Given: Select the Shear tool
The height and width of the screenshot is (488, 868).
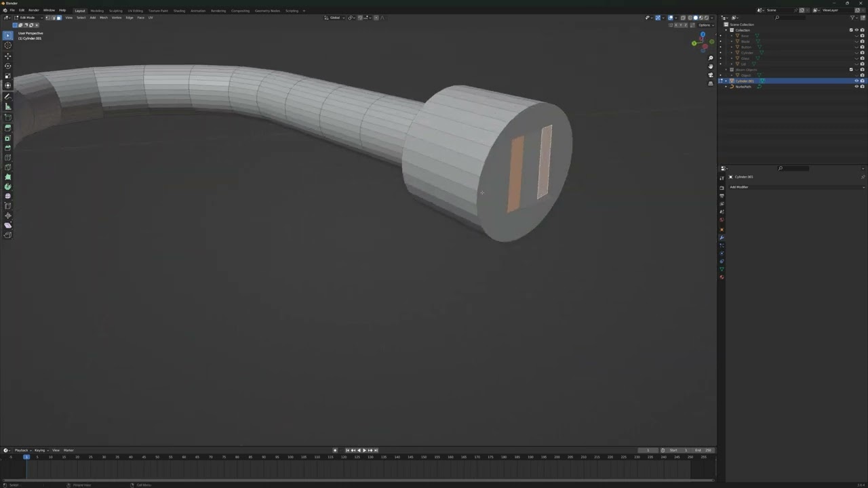Looking at the screenshot, I should coord(8,225).
